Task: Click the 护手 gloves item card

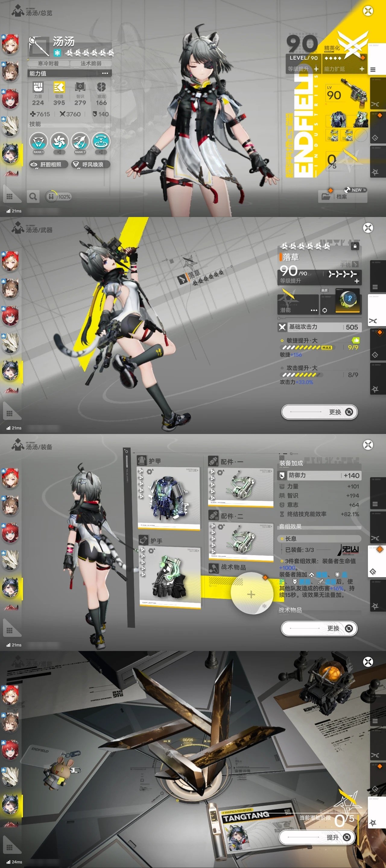Action: pos(170,577)
